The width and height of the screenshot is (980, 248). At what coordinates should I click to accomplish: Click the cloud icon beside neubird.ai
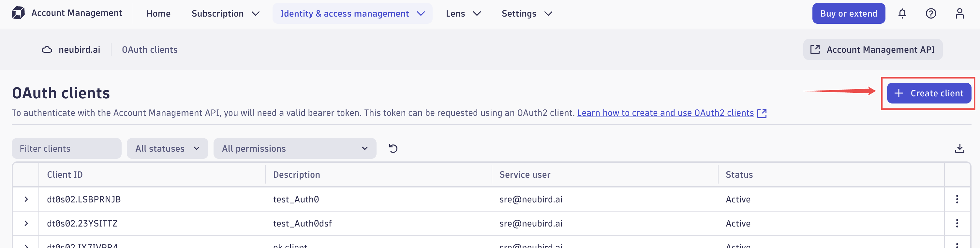click(47, 50)
